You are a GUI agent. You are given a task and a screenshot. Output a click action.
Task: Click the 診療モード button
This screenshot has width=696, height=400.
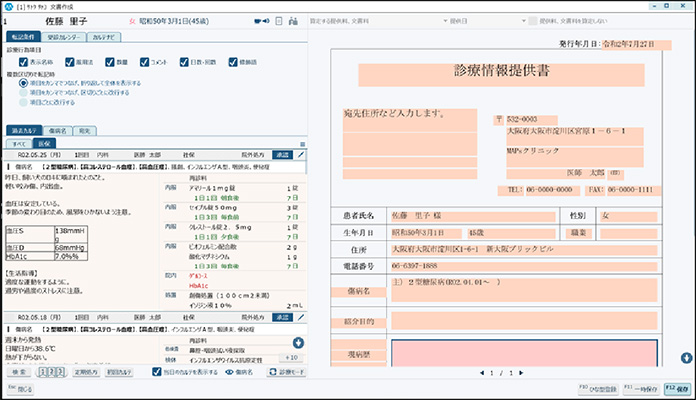click(x=285, y=372)
